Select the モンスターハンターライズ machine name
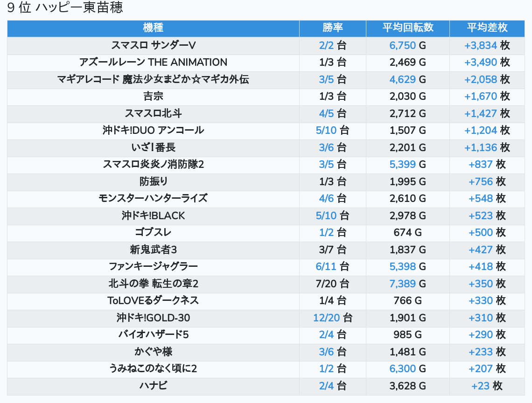Viewport: 532px width, 403px height. [x=153, y=198]
